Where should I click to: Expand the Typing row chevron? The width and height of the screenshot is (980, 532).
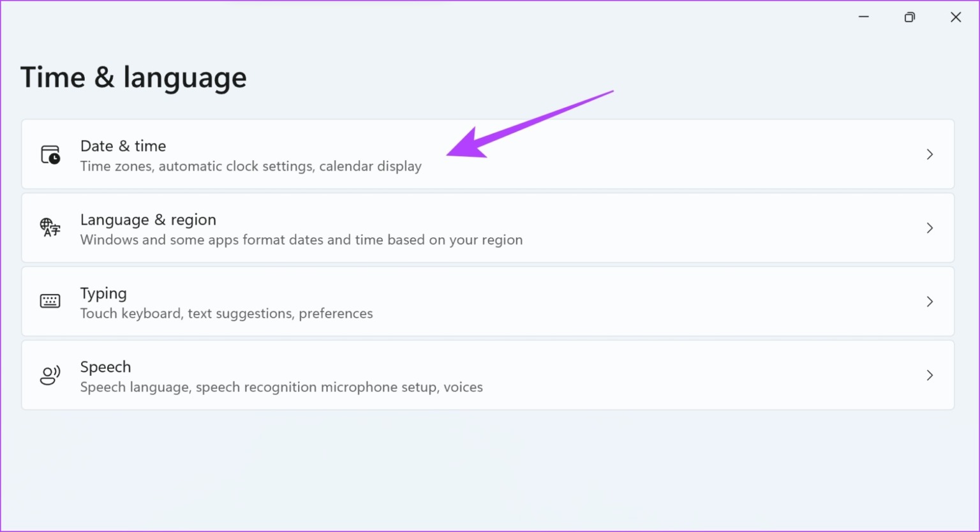tap(930, 301)
